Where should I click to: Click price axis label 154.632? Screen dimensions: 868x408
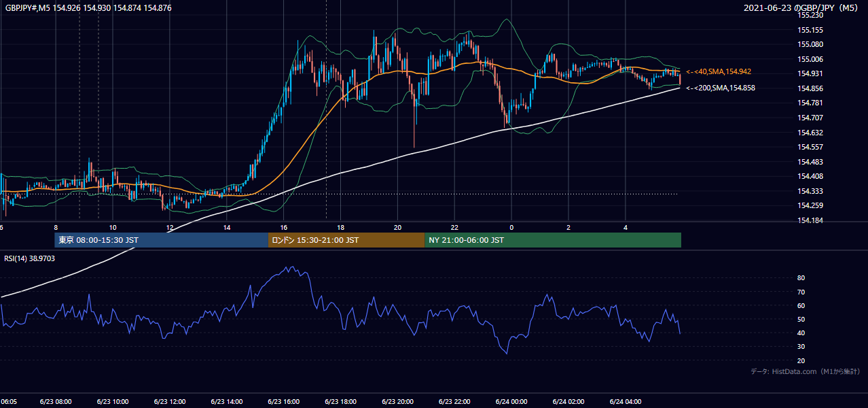[x=810, y=133]
